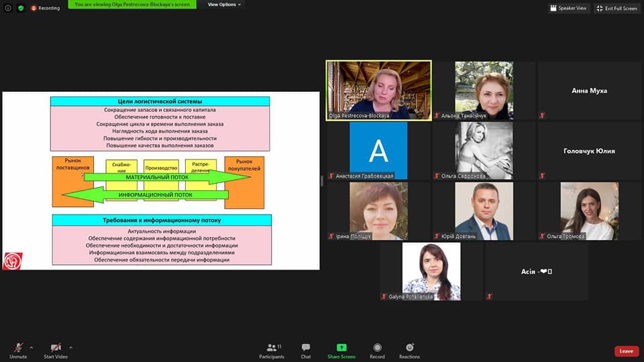Open the Participants panel
This screenshot has height=362, width=644.
(x=272, y=350)
